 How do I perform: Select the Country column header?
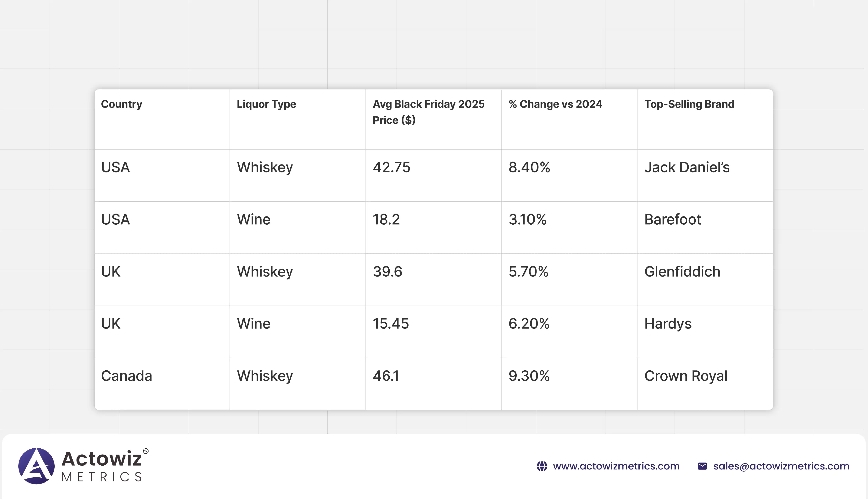click(122, 104)
